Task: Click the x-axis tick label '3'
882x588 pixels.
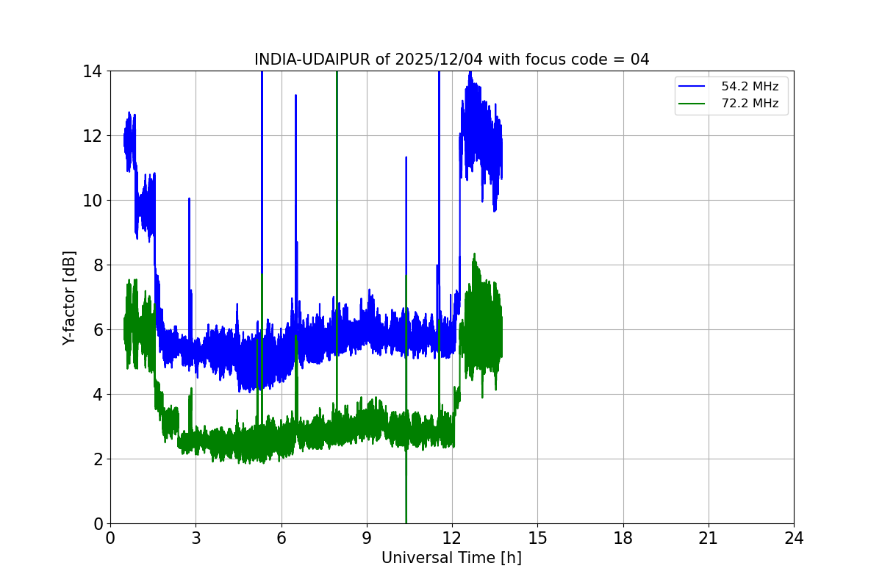Action: coord(196,538)
